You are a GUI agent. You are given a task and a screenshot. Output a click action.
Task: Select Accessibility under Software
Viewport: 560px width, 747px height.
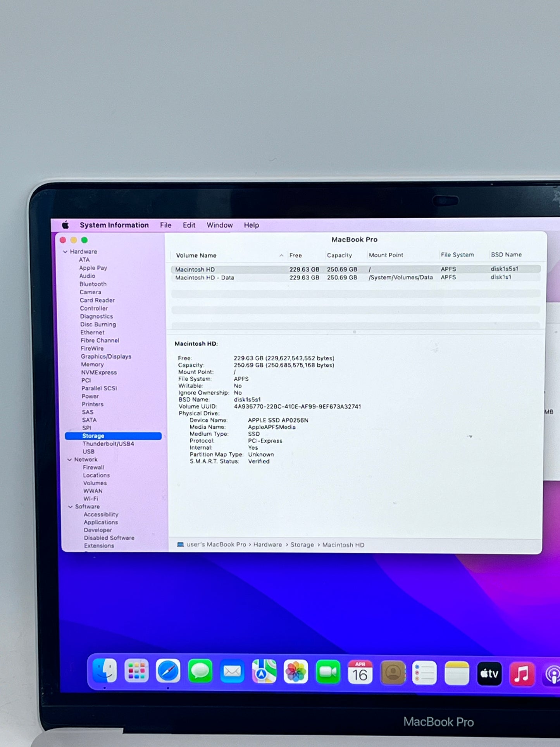click(x=101, y=514)
